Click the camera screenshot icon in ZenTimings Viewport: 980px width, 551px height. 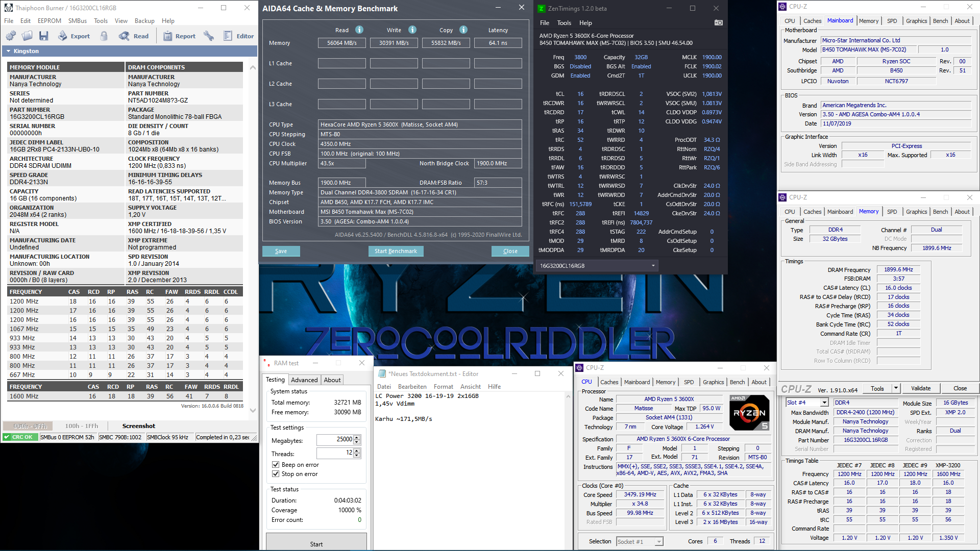point(719,22)
